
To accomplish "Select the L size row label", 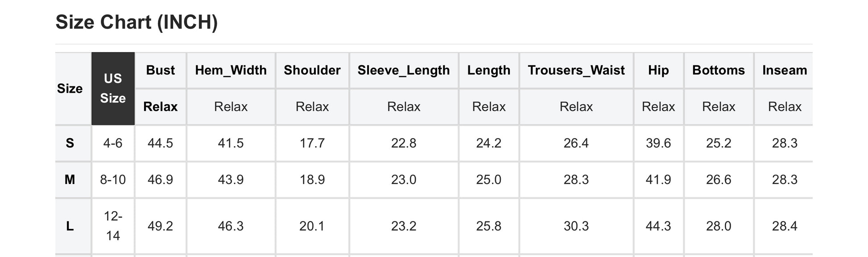I will tap(70, 226).
